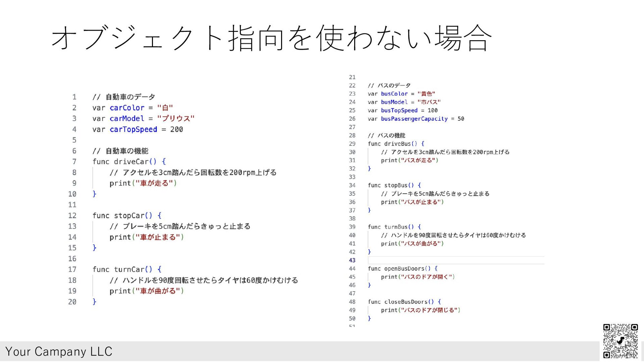The height and width of the screenshot is (362, 644).
Task: Click the func openBusDoors() declaration
Action: (x=402, y=268)
